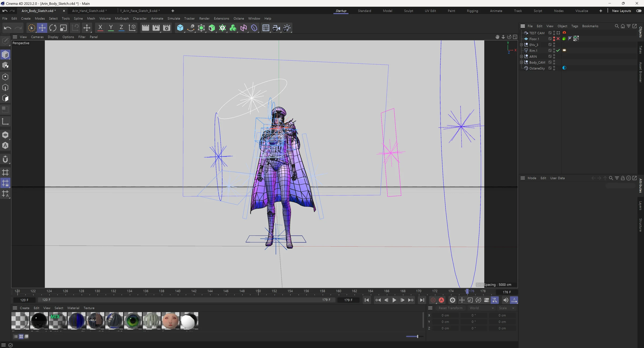Enable Model mode in left palette
The width and height of the screenshot is (644, 348).
tap(5, 55)
